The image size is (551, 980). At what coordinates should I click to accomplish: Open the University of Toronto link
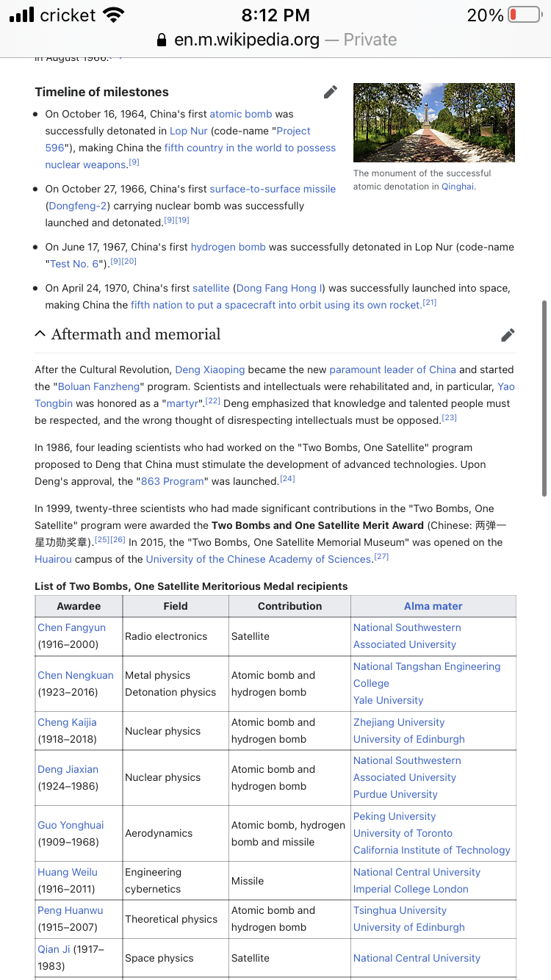coord(403,833)
